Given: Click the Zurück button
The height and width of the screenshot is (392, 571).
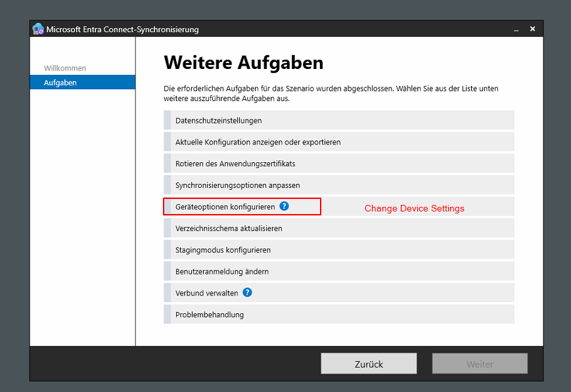Looking at the screenshot, I should pyautogui.click(x=369, y=364).
